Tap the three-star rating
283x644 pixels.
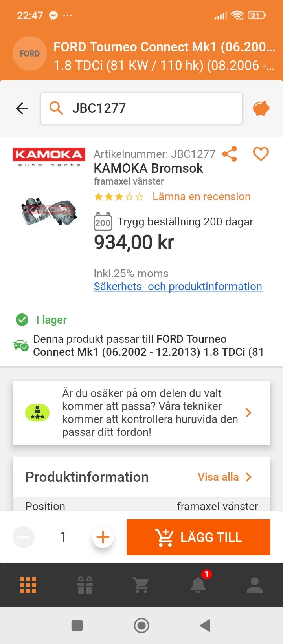tap(119, 197)
